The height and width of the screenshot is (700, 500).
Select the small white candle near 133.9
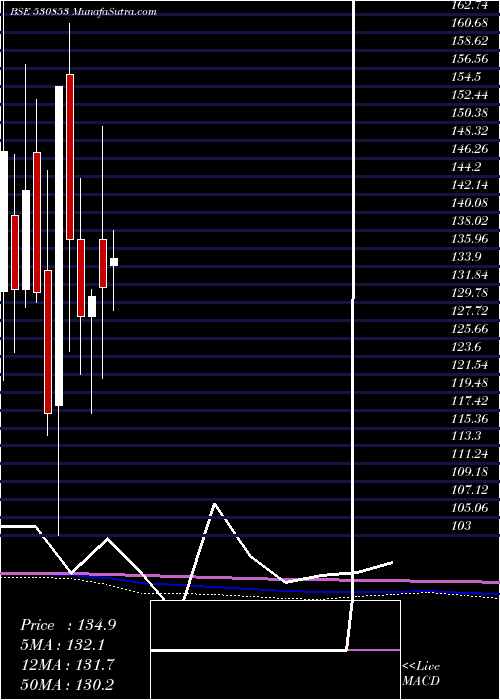(x=114, y=262)
